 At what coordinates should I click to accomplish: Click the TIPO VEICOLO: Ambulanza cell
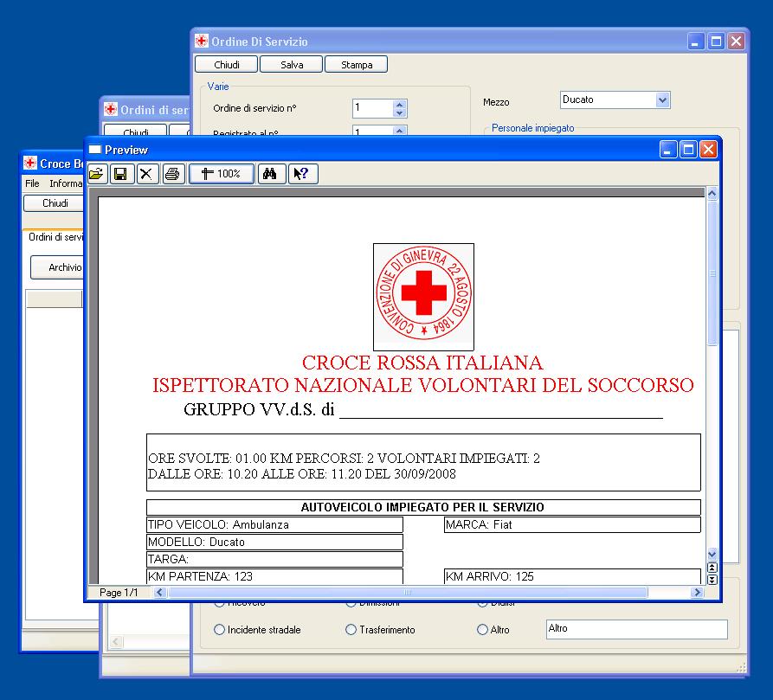tap(274, 524)
